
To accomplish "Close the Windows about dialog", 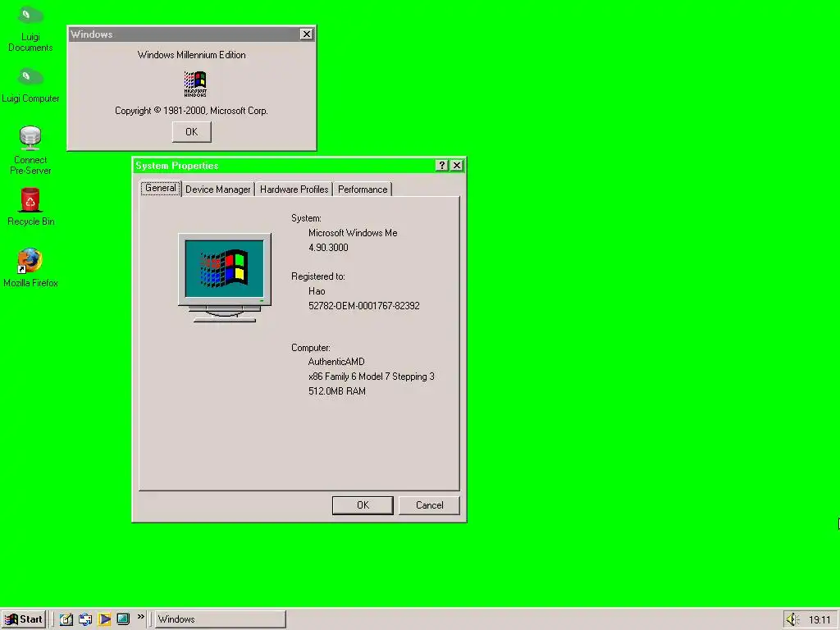I will 307,34.
